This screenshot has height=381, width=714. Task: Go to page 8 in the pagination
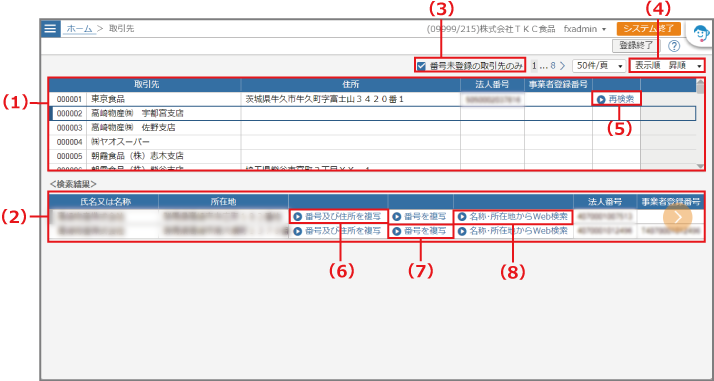553,66
